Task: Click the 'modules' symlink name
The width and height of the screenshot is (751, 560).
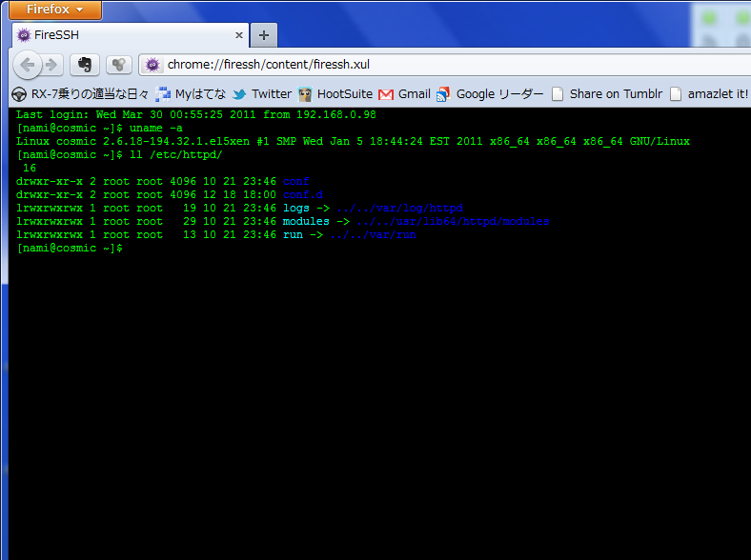Action: (x=306, y=222)
